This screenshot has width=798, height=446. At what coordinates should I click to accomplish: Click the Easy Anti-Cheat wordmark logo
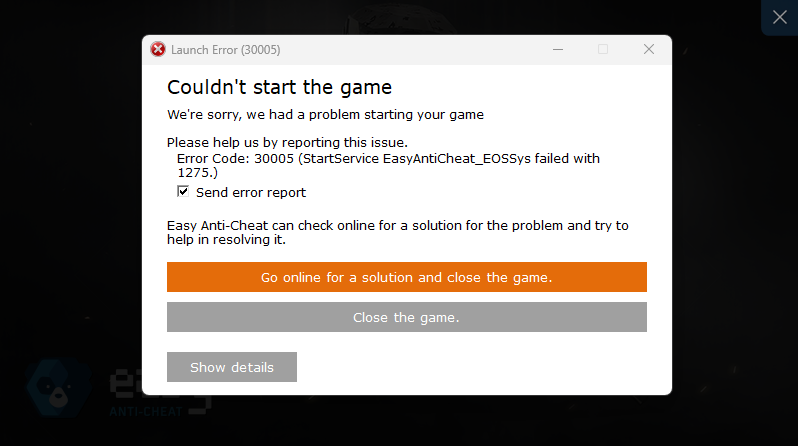click(125, 392)
